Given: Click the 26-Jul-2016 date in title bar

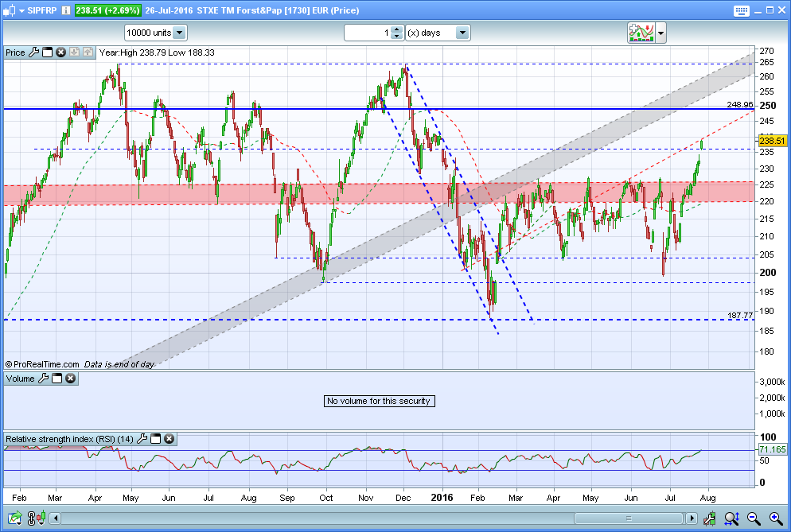Looking at the screenshot, I should (169, 10).
